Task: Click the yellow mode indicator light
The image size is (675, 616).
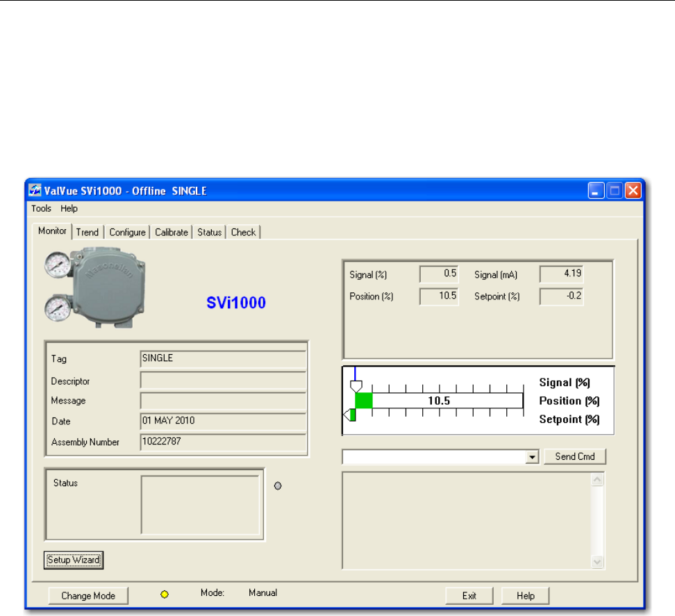Action: (165, 594)
